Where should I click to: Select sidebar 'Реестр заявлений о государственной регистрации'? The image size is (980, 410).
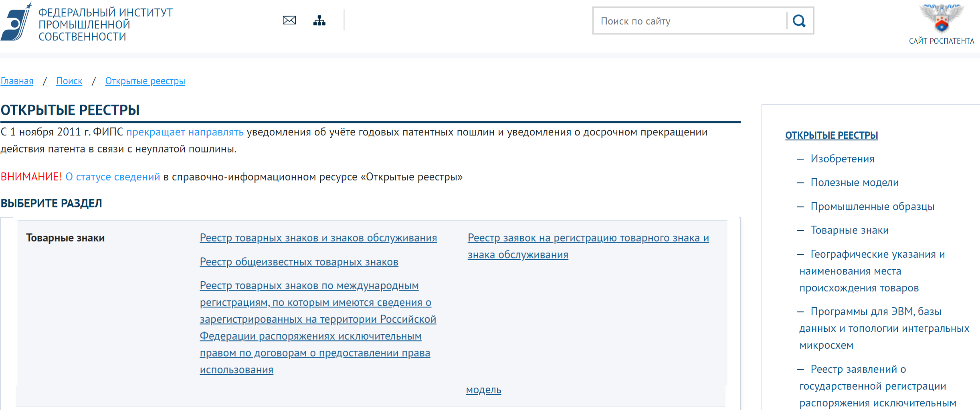coord(877,386)
